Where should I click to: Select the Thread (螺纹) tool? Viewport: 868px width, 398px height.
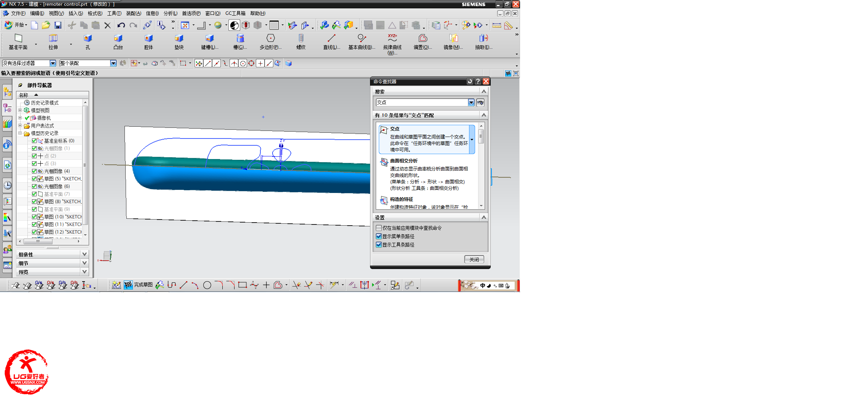point(301,42)
